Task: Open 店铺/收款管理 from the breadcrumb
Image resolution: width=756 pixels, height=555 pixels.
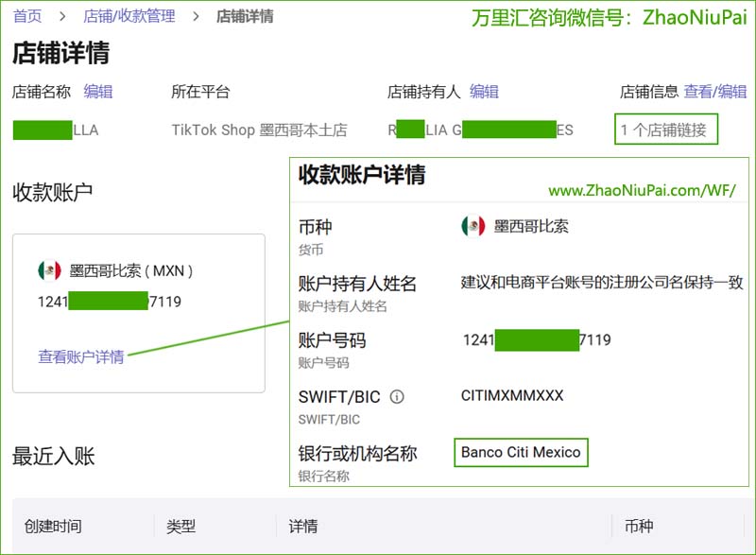Action: click(x=129, y=16)
